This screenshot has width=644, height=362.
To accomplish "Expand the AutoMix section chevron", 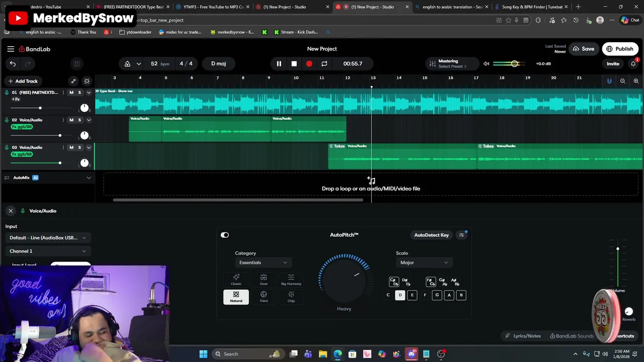I will pyautogui.click(x=89, y=177).
